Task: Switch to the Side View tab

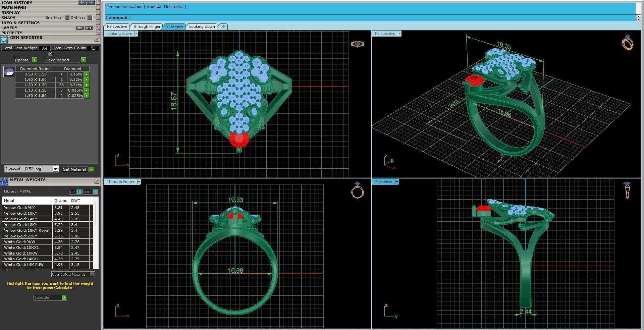Action: click(174, 26)
